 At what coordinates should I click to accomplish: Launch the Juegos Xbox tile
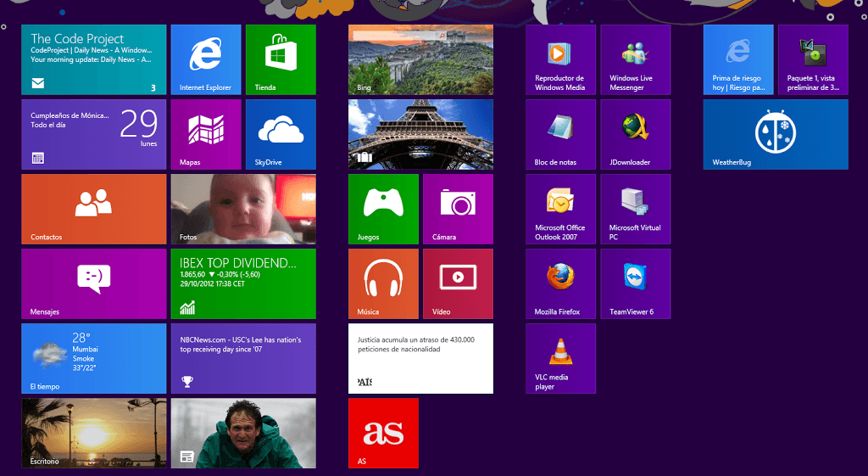[x=384, y=210]
